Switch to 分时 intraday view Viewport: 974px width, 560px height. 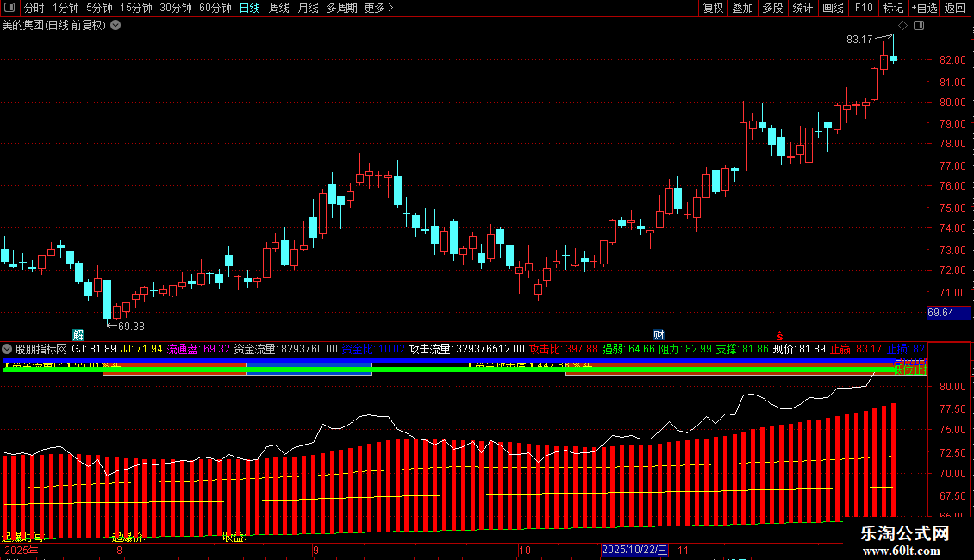click(x=34, y=8)
